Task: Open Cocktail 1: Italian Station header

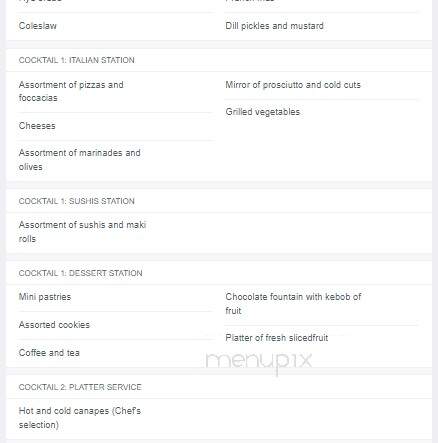Action: click(x=77, y=60)
